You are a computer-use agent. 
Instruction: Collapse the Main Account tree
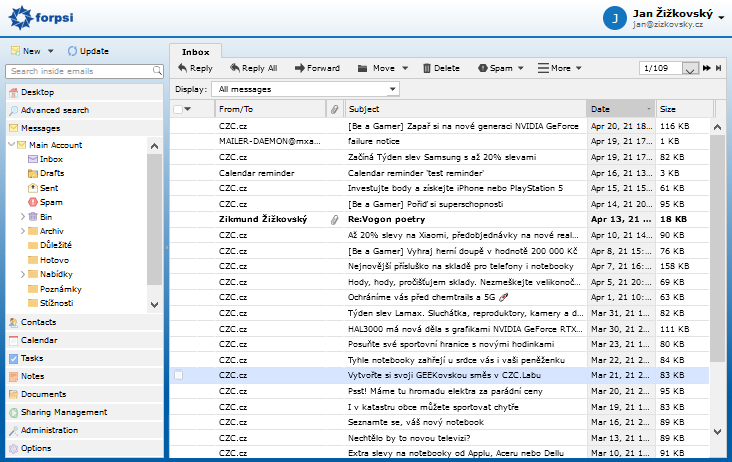coord(12,145)
